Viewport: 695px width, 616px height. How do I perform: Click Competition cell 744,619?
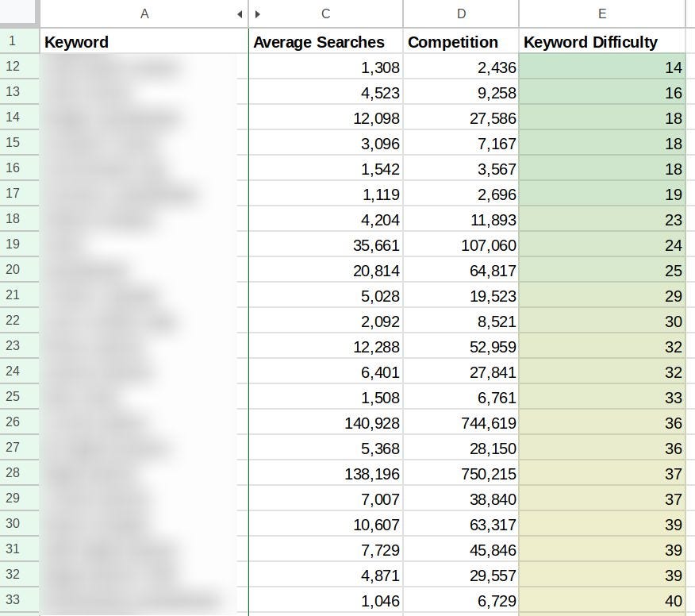[461, 422]
